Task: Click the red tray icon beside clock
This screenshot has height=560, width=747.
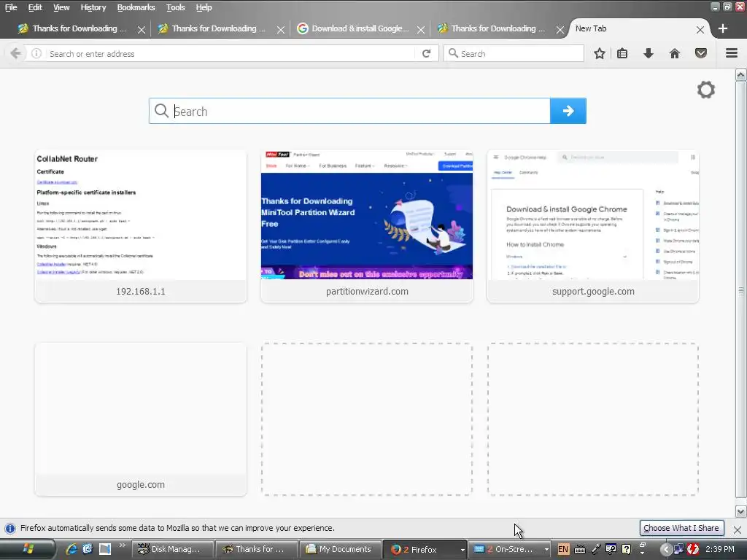Action: (x=693, y=549)
